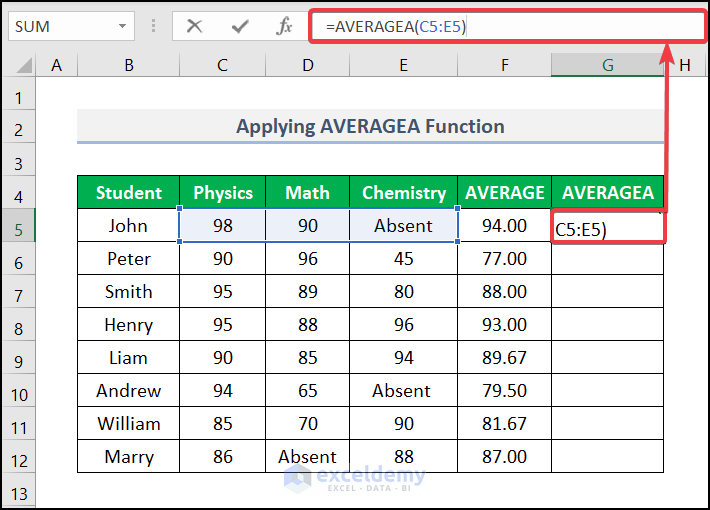The height and width of the screenshot is (510, 710).
Task: Click Smith's average 88.00
Action: pos(504,291)
